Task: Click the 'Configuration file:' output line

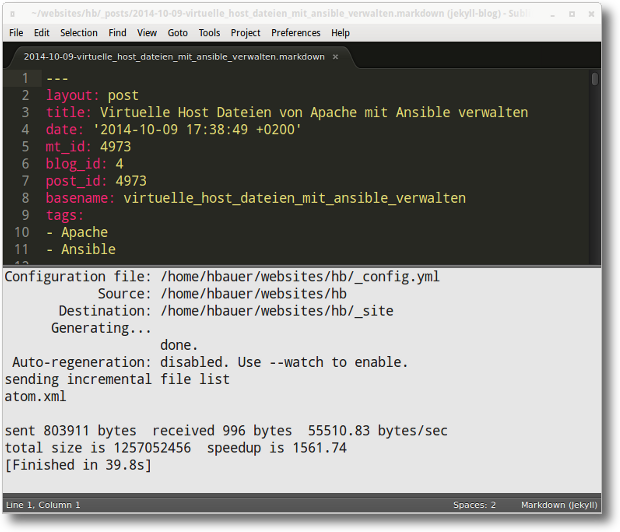Action: [x=222, y=276]
